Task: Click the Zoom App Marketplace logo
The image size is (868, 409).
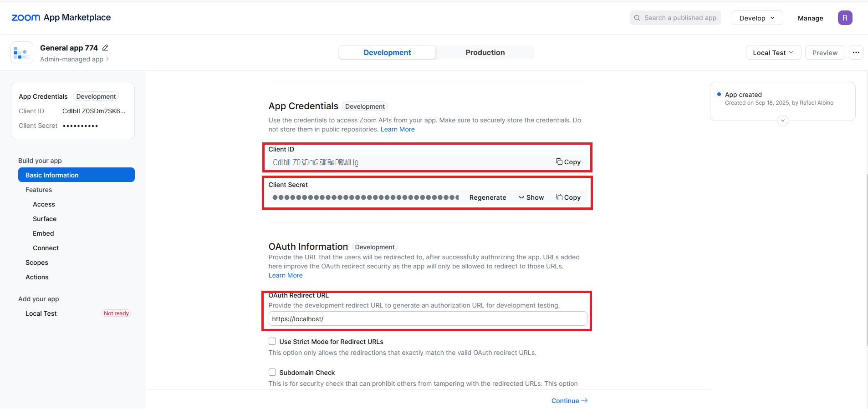Action: (x=61, y=18)
